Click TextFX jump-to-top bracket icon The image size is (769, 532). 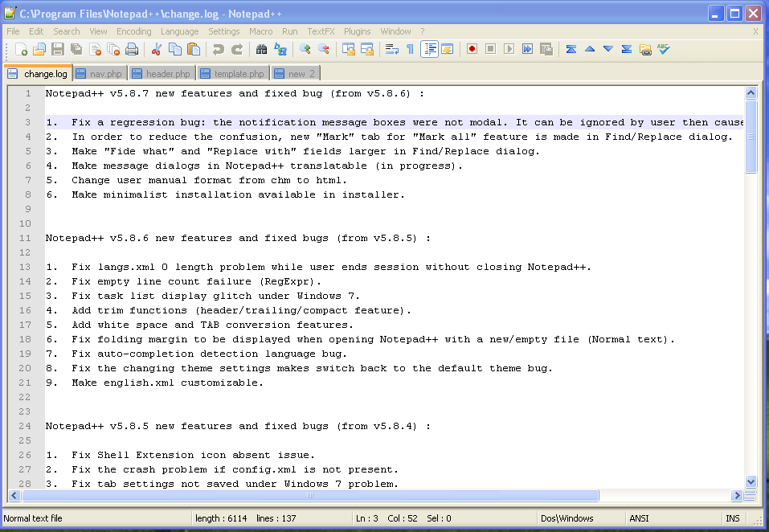[x=571, y=49]
